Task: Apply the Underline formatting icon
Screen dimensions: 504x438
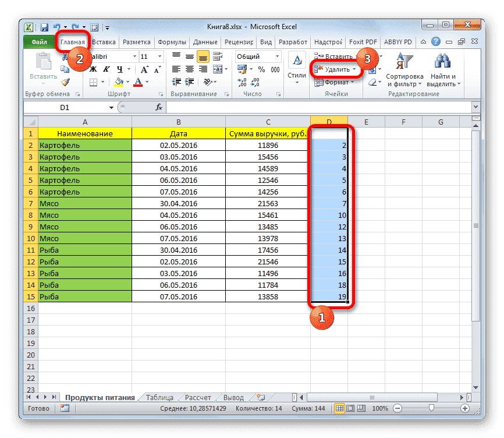Action: [x=120, y=70]
